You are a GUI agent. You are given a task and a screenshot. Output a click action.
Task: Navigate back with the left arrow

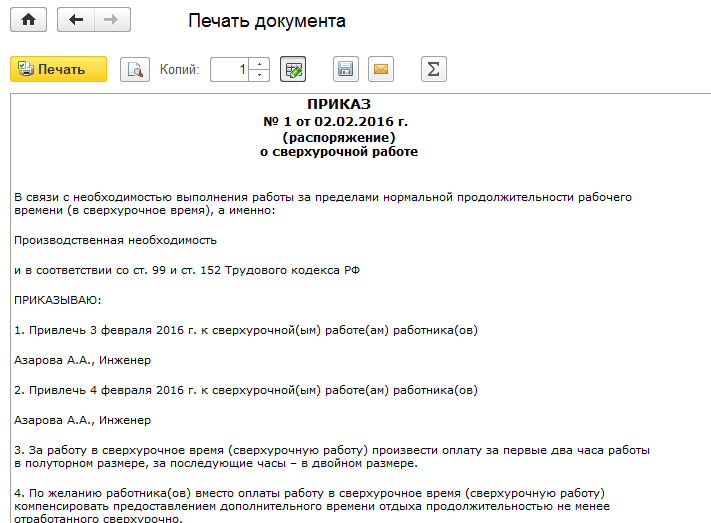(76, 20)
